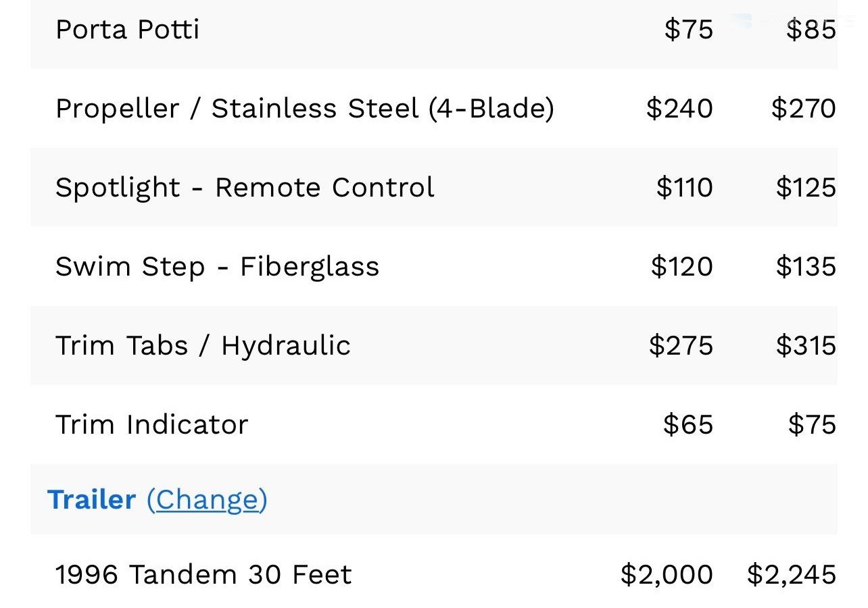Select the Propeller / Stainless Steel (4-Blade) row
868x608 pixels.
(x=434, y=108)
